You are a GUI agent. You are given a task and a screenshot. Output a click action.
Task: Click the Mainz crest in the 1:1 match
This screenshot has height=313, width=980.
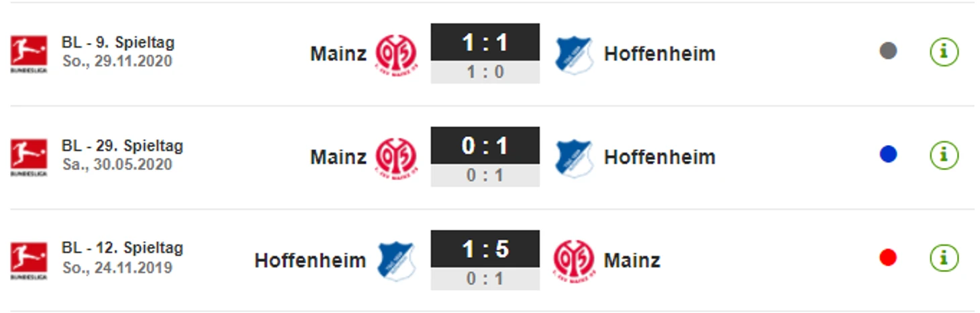pos(395,54)
